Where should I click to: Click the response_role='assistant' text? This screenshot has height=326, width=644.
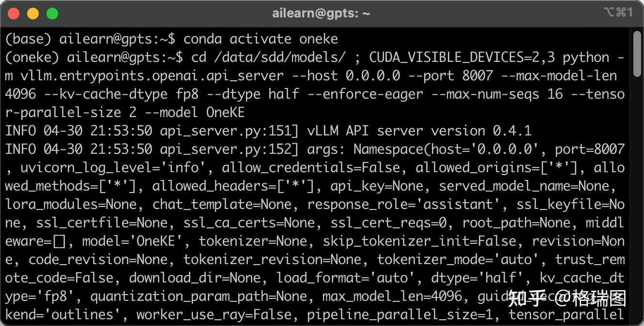(x=400, y=205)
